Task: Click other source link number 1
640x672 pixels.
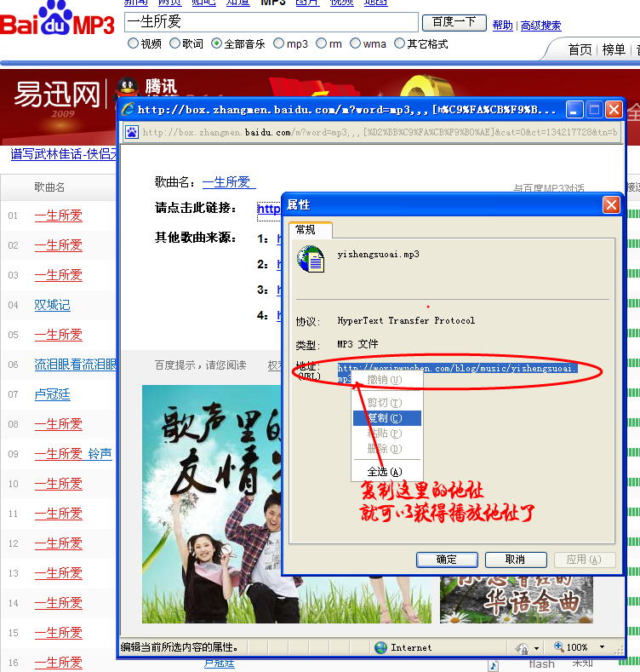Action: (x=279, y=239)
